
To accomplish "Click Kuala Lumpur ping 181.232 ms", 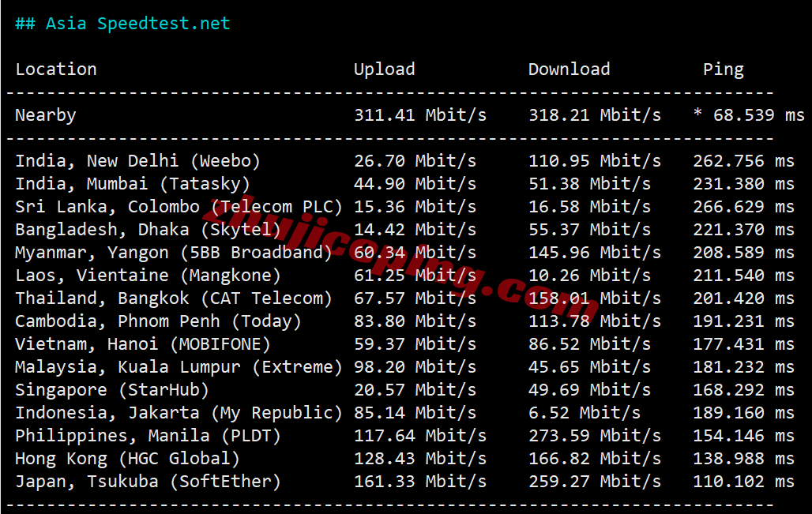I will point(743,367).
